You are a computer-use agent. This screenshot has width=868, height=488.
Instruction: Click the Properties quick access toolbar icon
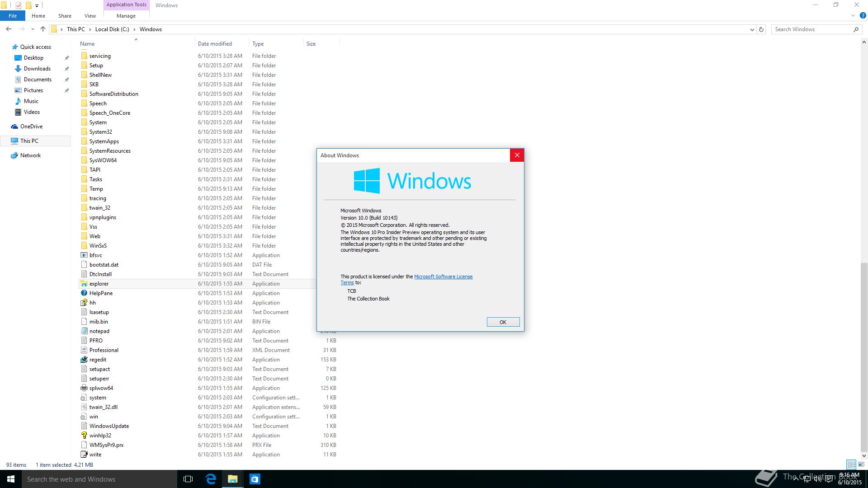coord(19,5)
